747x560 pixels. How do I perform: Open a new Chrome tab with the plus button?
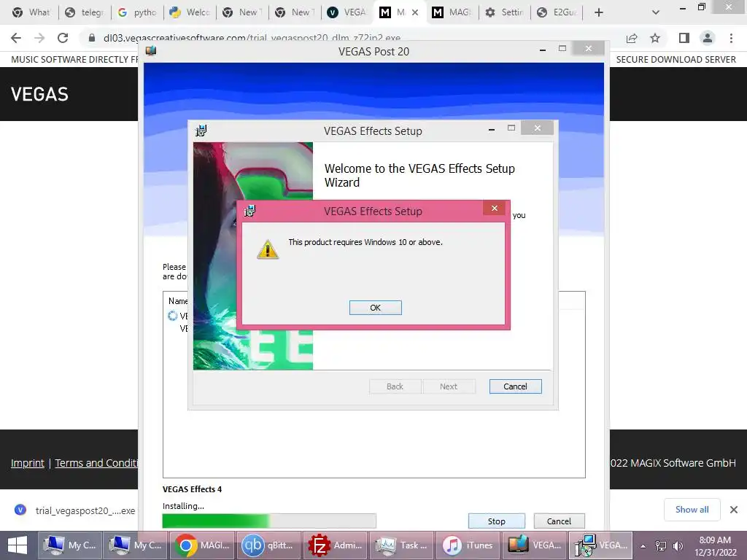coord(599,12)
